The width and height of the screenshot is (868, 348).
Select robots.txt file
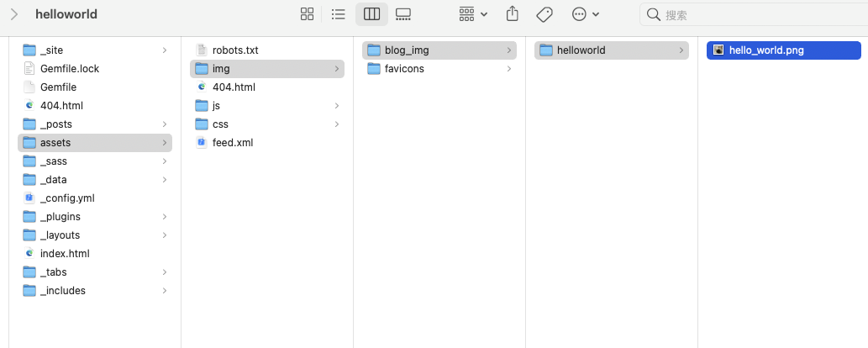coord(234,50)
